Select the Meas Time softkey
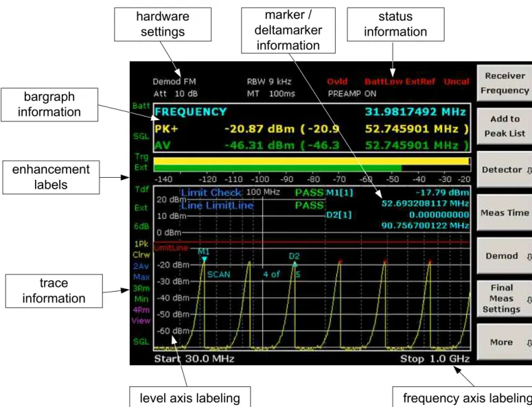Viewport: 532px width, 407px height. tap(505, 213)
